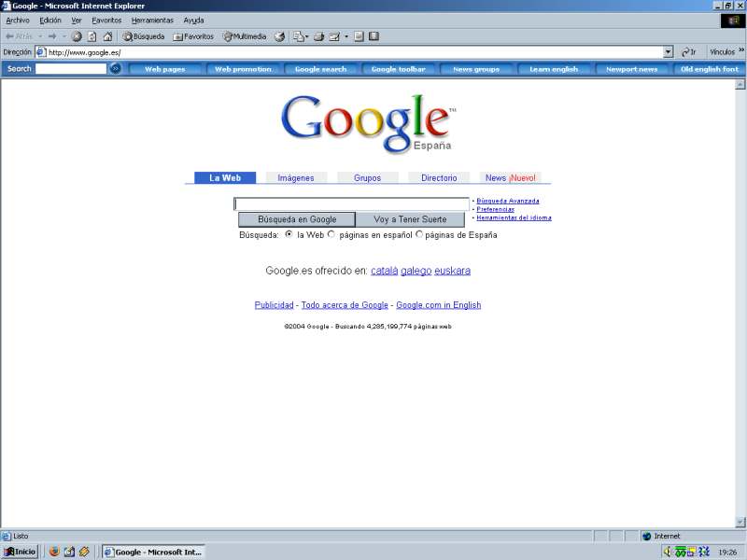Image resolution: width=747 pixels, height=560 pixels.
Task: Click the Edit page toolbar icon
Action: tap(334, 36)
